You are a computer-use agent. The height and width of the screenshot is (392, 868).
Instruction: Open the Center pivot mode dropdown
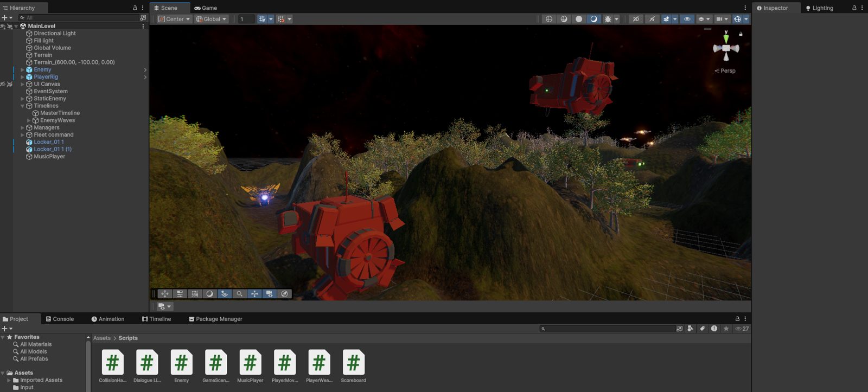point(174,19)
